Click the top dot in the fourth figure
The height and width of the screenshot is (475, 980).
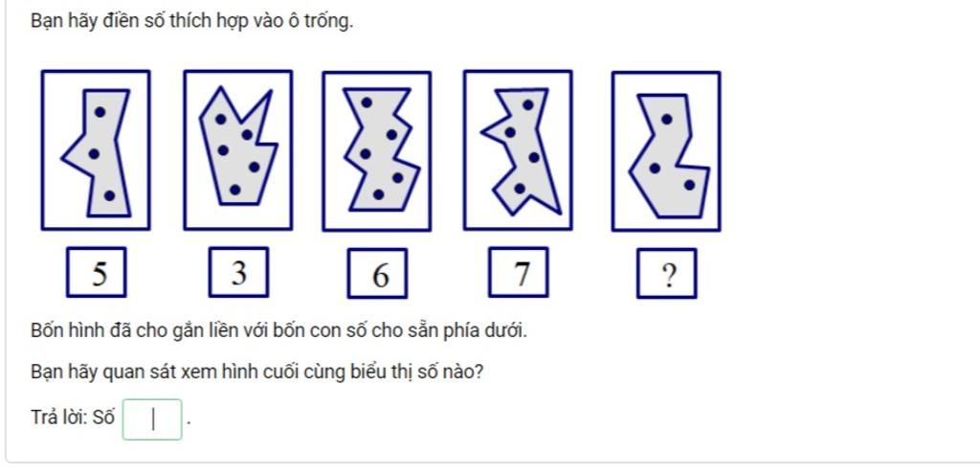pyautogui.click(x=528, y=104)
